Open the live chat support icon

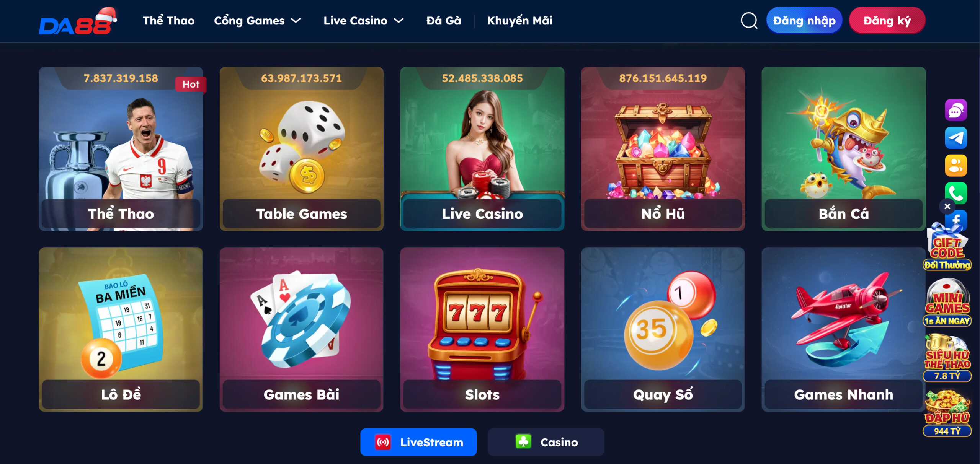[955, 110]
